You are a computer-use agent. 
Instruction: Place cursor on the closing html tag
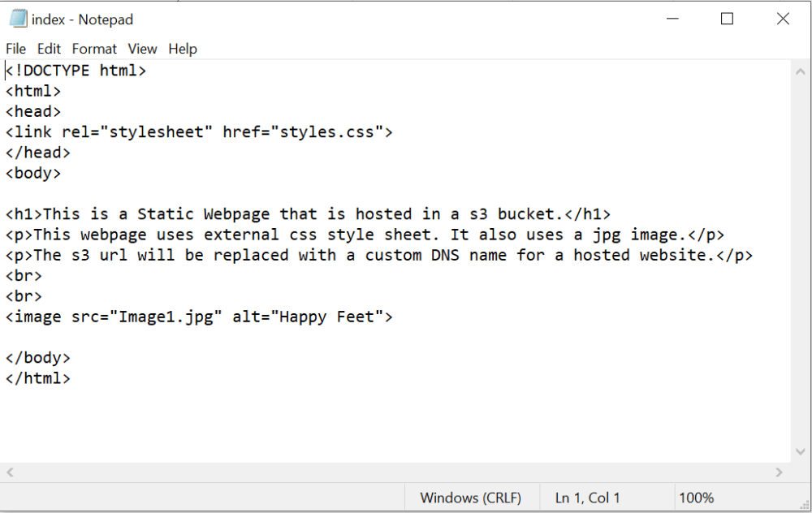[x=38, y=378]
